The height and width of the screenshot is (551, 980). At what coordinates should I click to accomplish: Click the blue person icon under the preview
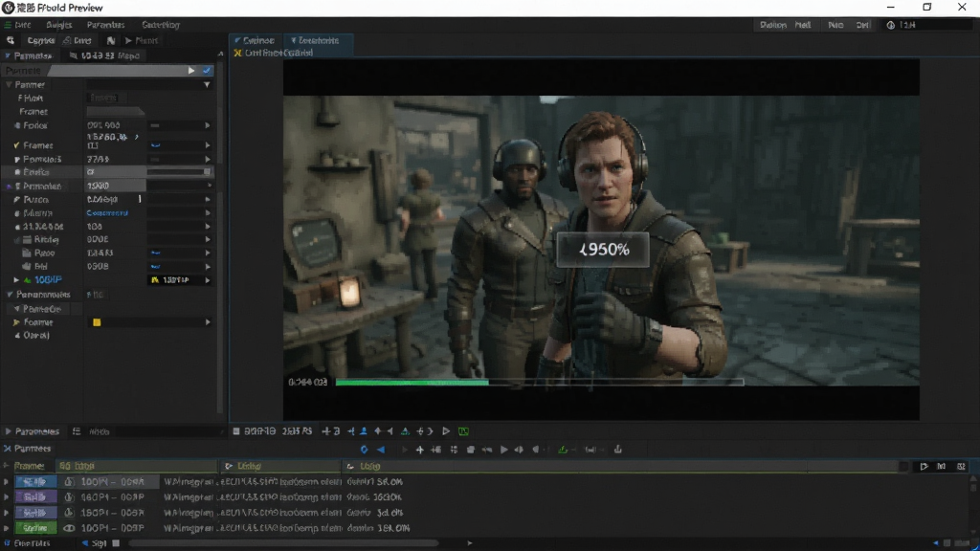tap(364, 431)
